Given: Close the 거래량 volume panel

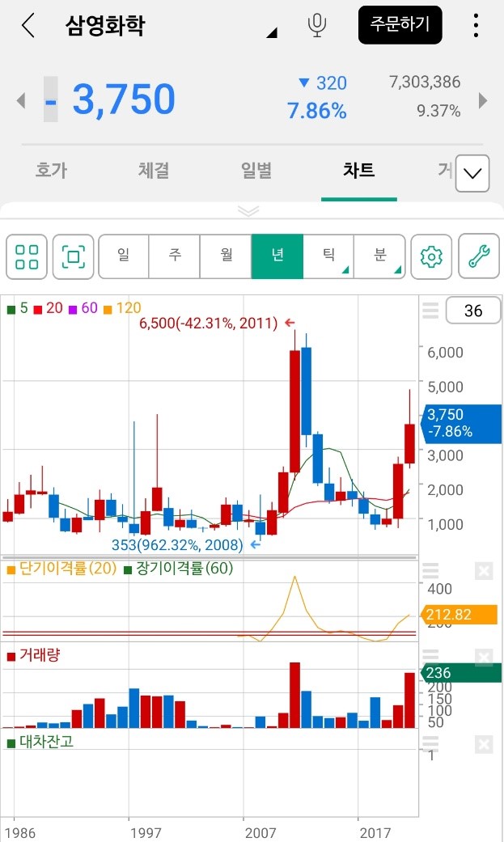Looking at the screenshot, I should (484, 658).
